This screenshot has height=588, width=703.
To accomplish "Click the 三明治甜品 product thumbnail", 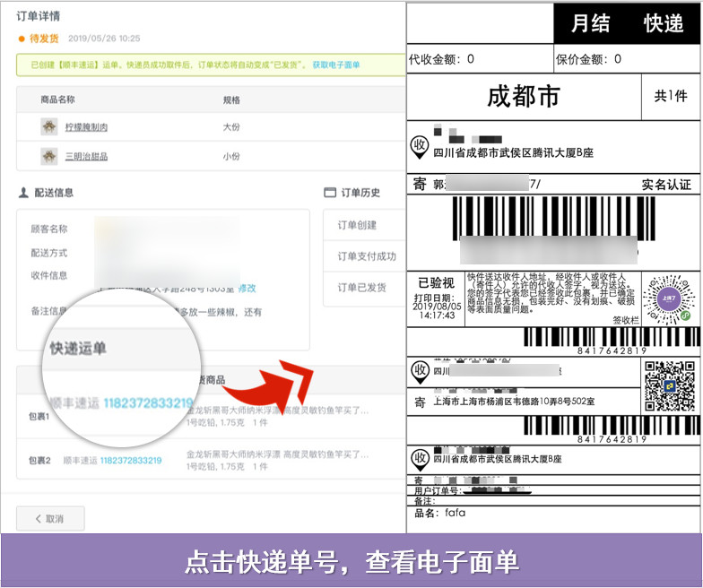I will click(49, 157).
